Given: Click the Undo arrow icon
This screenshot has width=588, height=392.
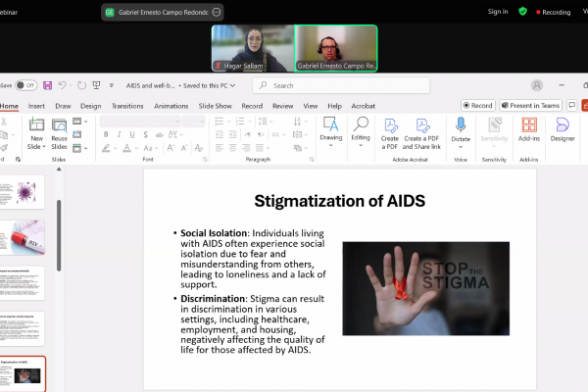Looking at the screenshot, I should (62, 85).
